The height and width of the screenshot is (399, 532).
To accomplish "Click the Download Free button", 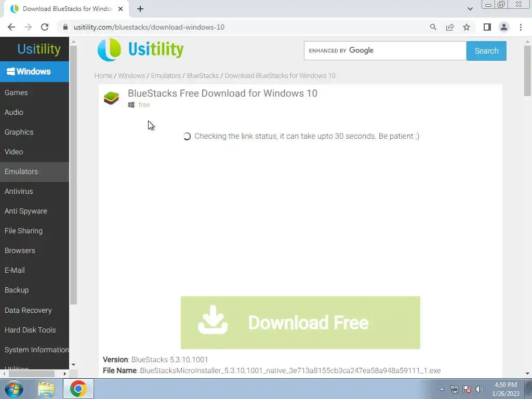I will (300, 322).
